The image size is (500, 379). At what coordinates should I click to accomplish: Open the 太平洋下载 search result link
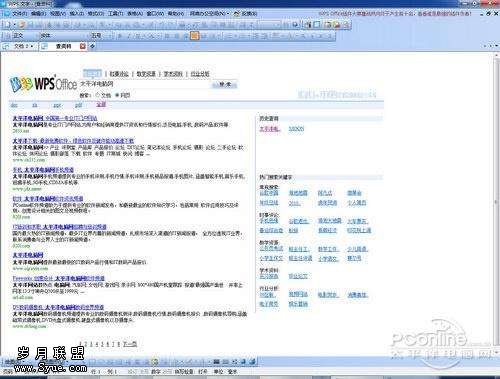[x=73, y=141]
